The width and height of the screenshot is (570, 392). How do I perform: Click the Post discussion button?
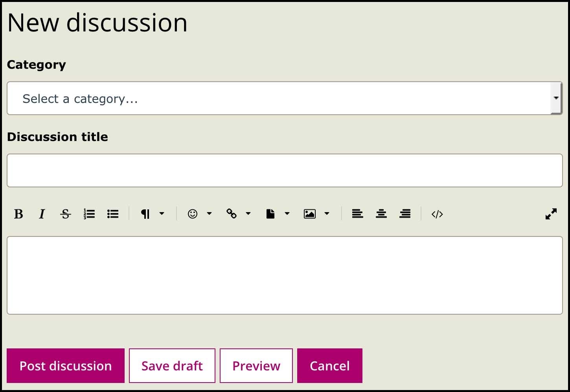pyautogui.click(x=66, y=366)
